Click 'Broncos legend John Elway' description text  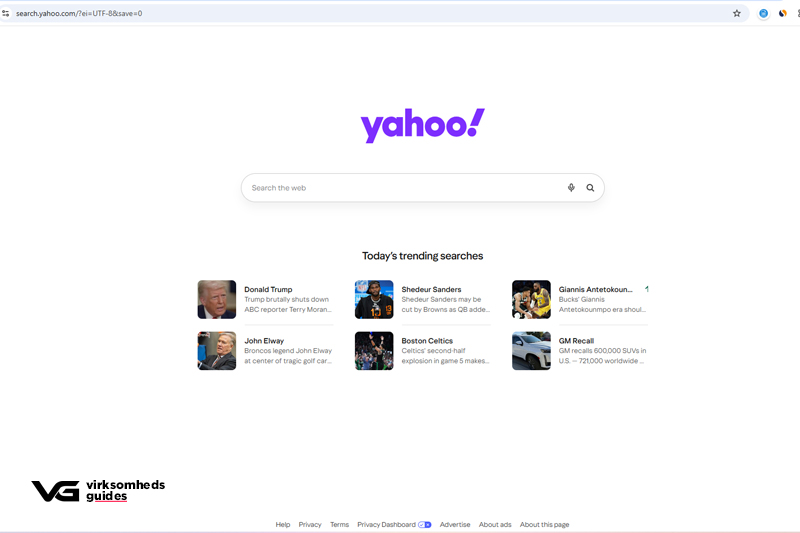click(x=288, y=351)
